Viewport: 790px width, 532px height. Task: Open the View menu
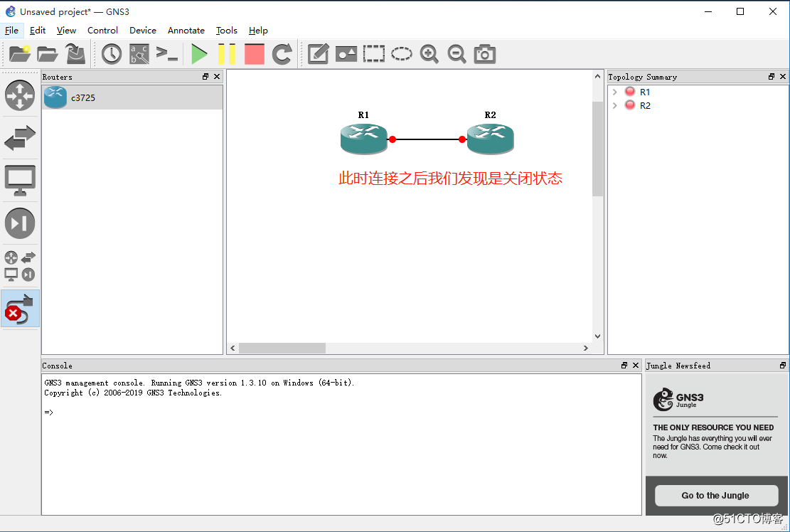66,30
